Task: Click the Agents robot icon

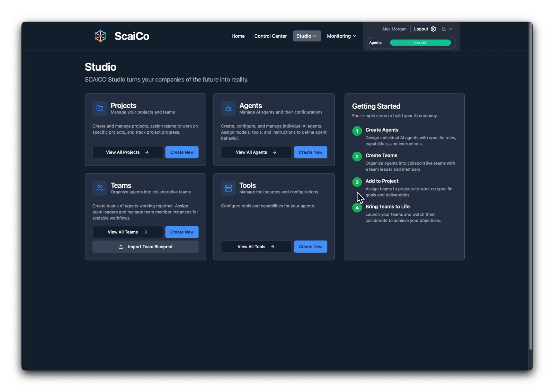Action: coord(228,108)
